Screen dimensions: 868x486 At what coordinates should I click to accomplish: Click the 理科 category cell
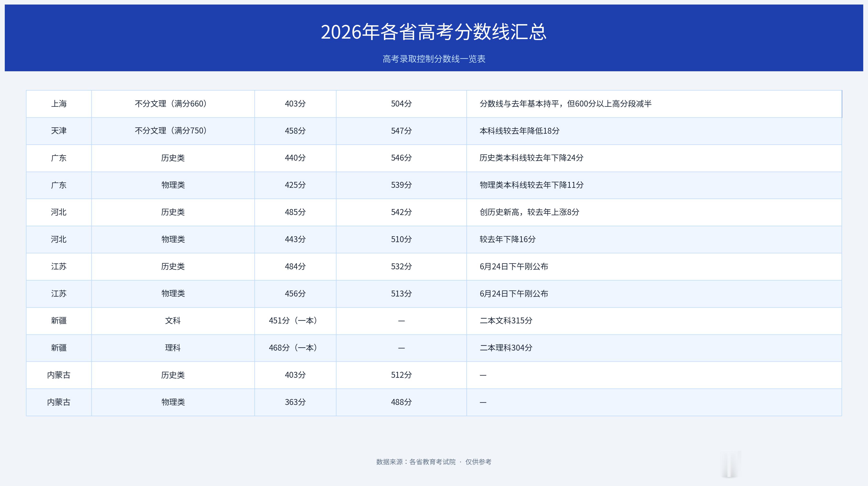pos(173,348)
